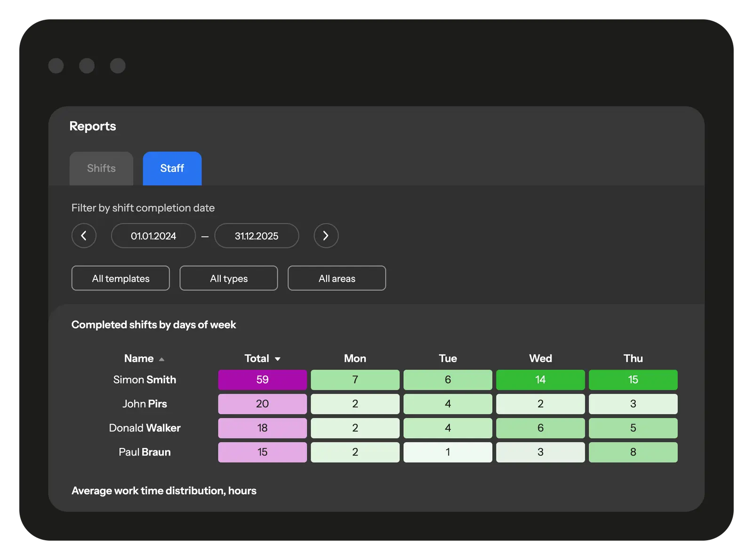Click Simon Smith's total cell 59

pyautogui.click(x=262, y=380)
